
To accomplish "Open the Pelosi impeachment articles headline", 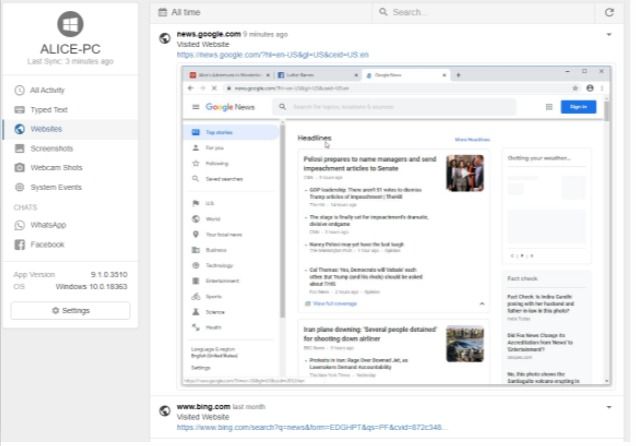I will pos(370,163).
